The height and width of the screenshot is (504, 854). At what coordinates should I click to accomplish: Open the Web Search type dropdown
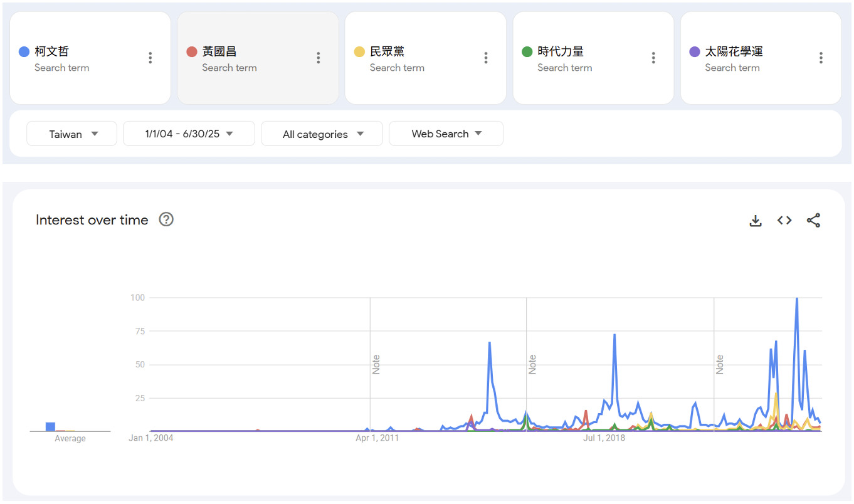(x=446, y=134)
